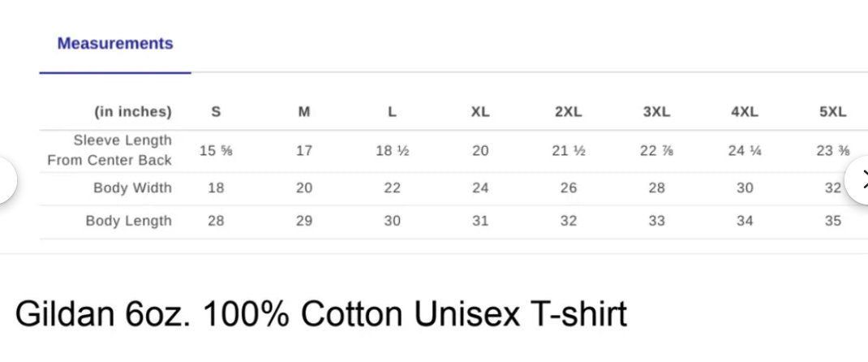The height and width of the screenshot is (362, 868).
Task: Select the S size column header
Action: [216, 112]
